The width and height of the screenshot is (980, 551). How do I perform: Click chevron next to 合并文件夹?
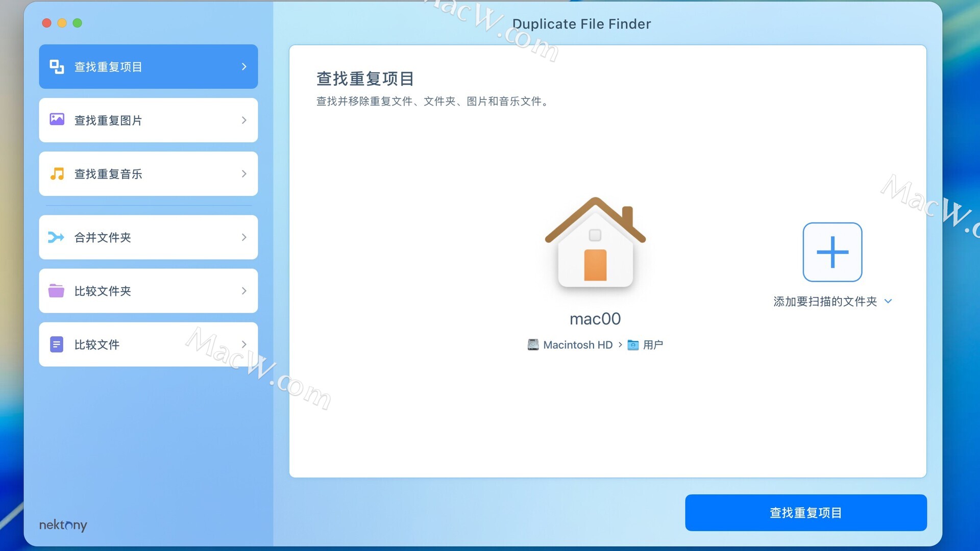click(x=244, y=237)
